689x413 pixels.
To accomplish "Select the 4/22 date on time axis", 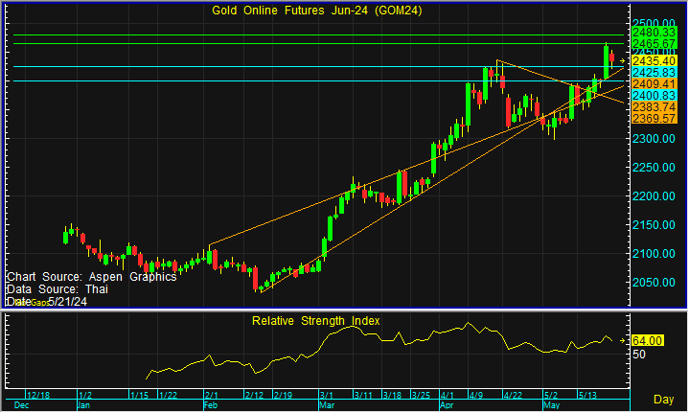I will point(513,395).
